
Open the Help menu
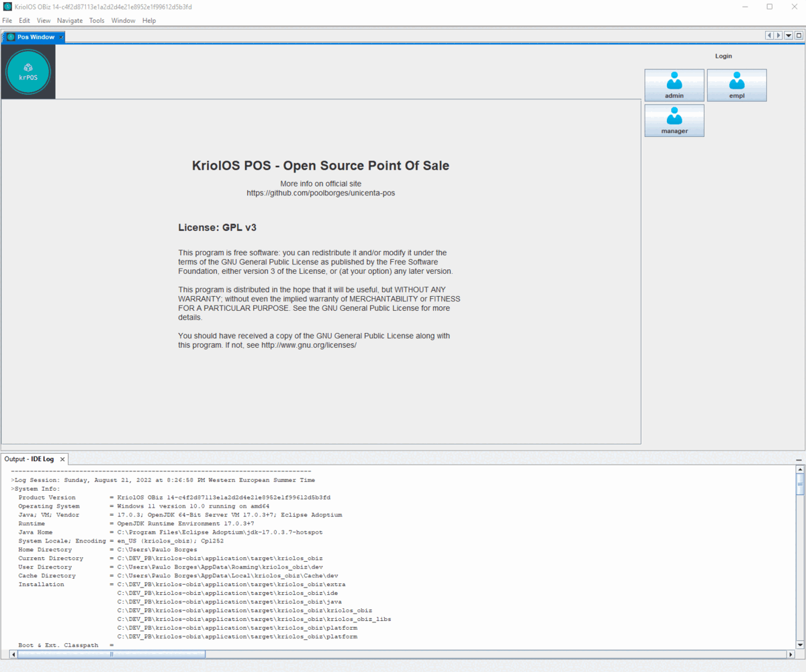pos(149,20)
